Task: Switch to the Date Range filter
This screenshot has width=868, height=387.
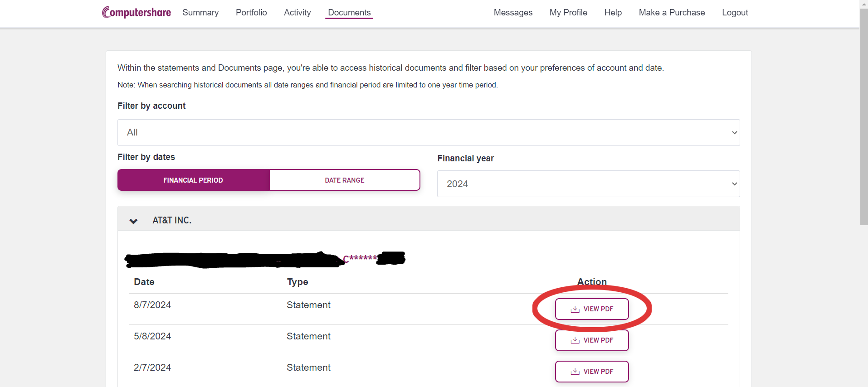Action: point(345,180)
